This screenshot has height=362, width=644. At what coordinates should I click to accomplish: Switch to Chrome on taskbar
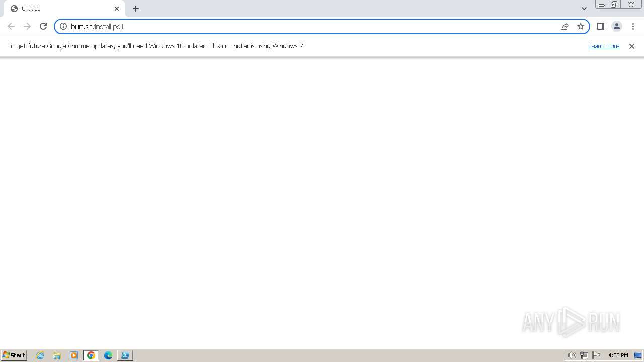(91, 355)
